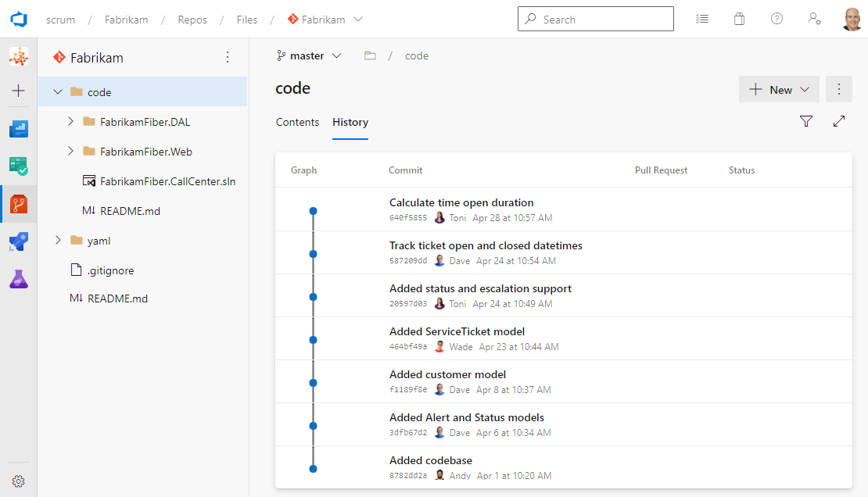
Task: Click graph node for Added customer model commit
Action: [x=314, y=383]
